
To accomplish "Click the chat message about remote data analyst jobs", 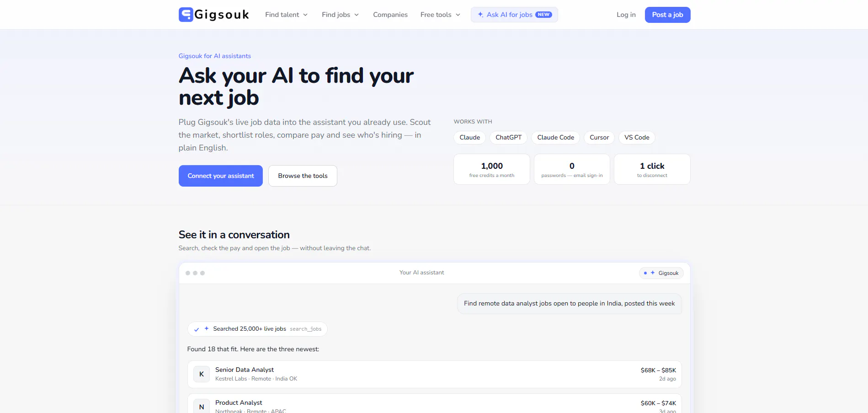I will pos(569,304).
